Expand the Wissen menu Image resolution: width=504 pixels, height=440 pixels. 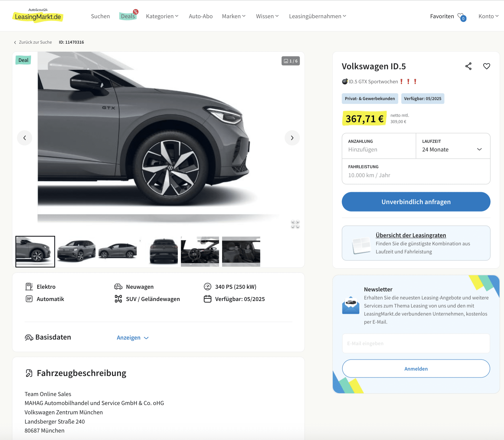[267, 16]
